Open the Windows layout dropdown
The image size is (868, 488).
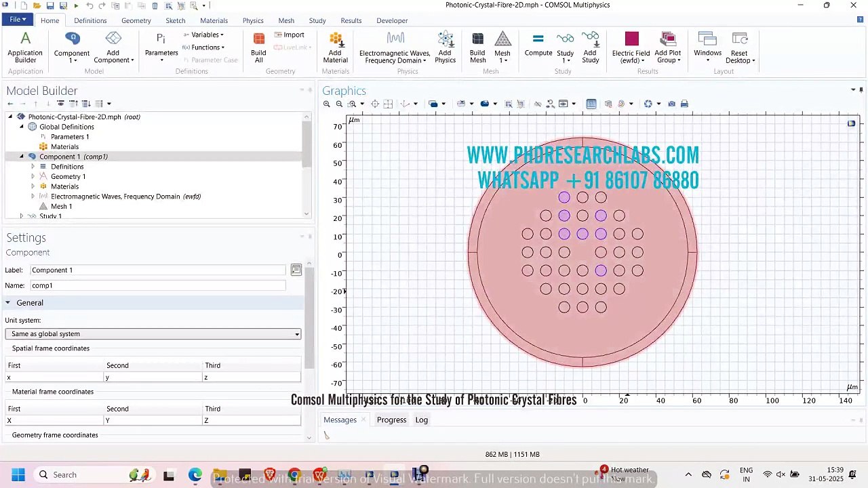(x=707, y=56)
